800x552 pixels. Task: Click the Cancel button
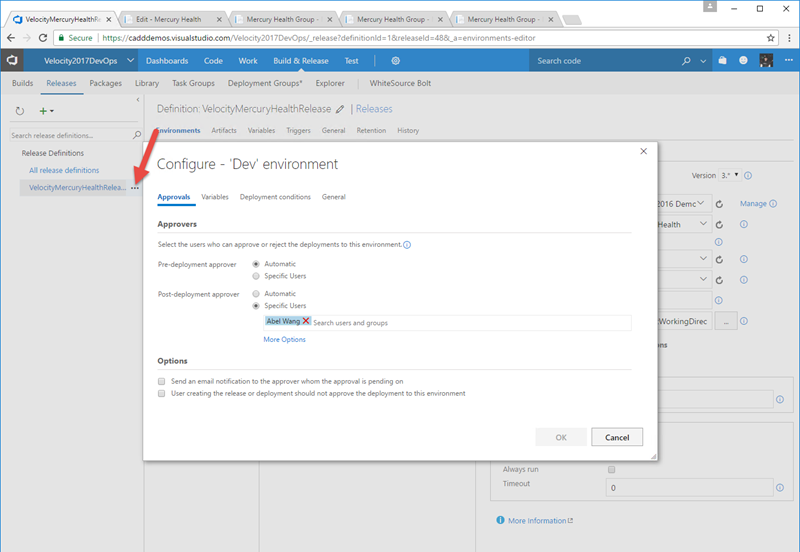[x=617, y=437]
